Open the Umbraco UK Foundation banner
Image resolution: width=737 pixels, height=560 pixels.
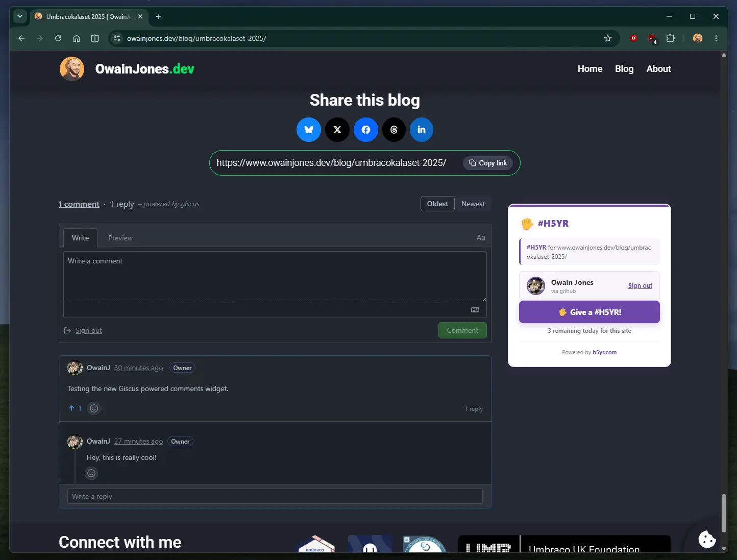[x=564, y=544]
